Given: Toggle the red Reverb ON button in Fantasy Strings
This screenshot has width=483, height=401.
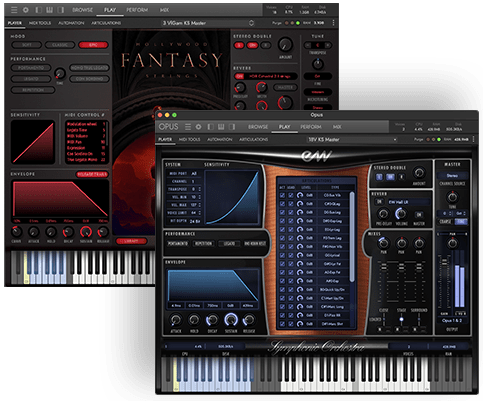Looking at the screenshot, I should pyautogui.click(x=239, y=76).
